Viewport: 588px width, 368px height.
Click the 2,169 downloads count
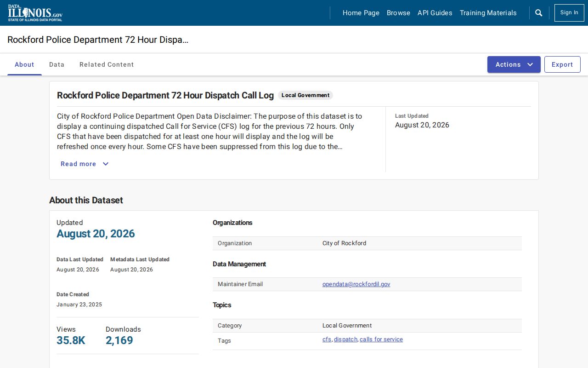click(x=119, y=340)
